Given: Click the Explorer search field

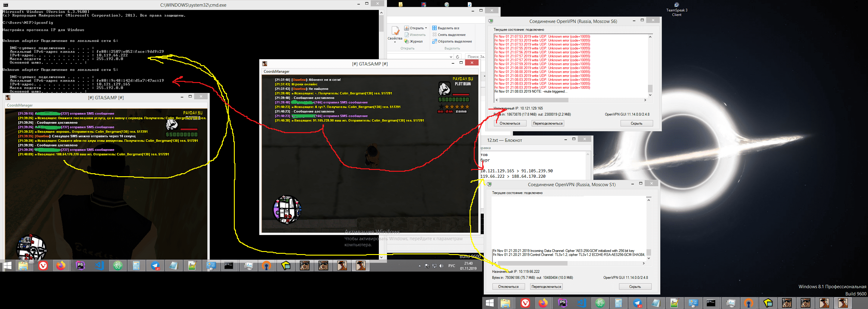Looking at the screenshot, I should click(x=475, y=57).
